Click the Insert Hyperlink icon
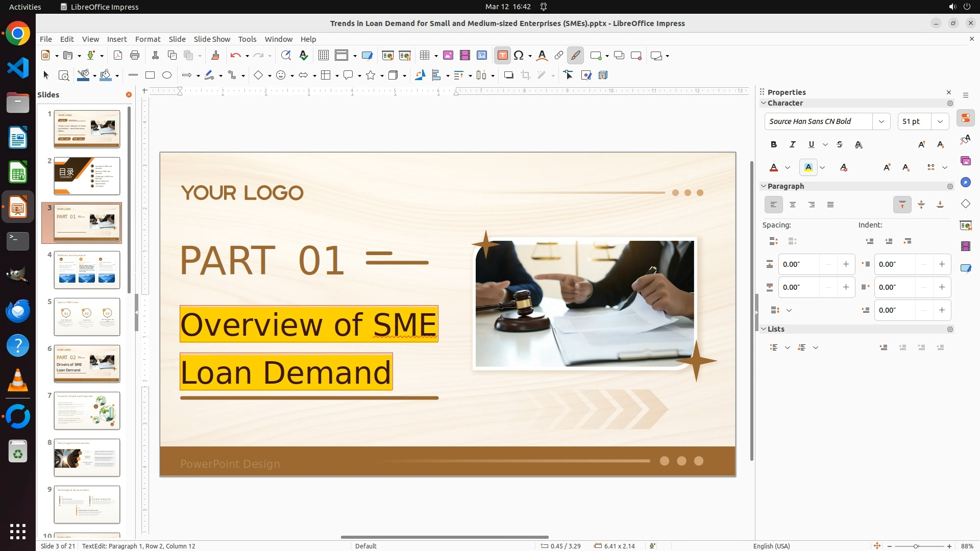 pos(559,56)
